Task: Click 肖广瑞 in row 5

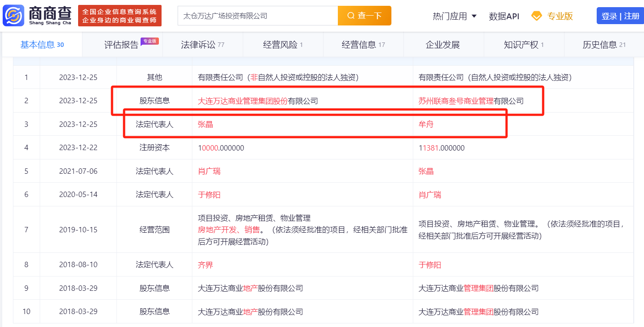Action: click(x=209, y=171)
